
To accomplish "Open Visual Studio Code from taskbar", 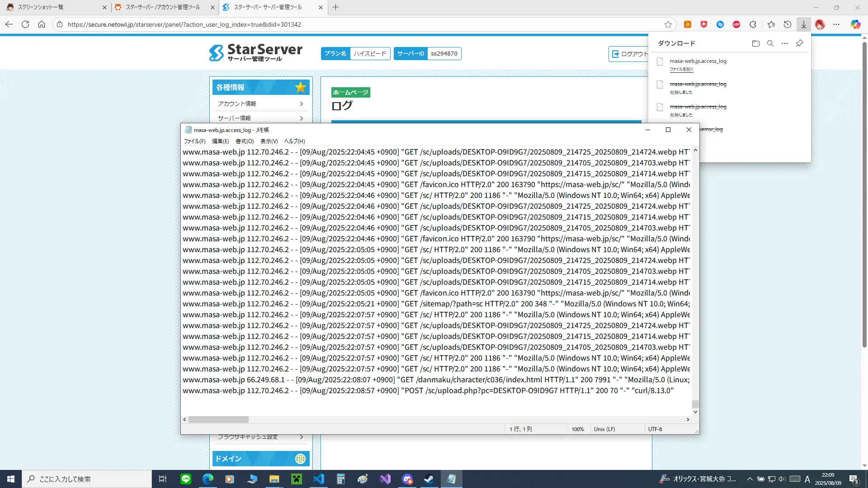I will (x=319, y=479).
